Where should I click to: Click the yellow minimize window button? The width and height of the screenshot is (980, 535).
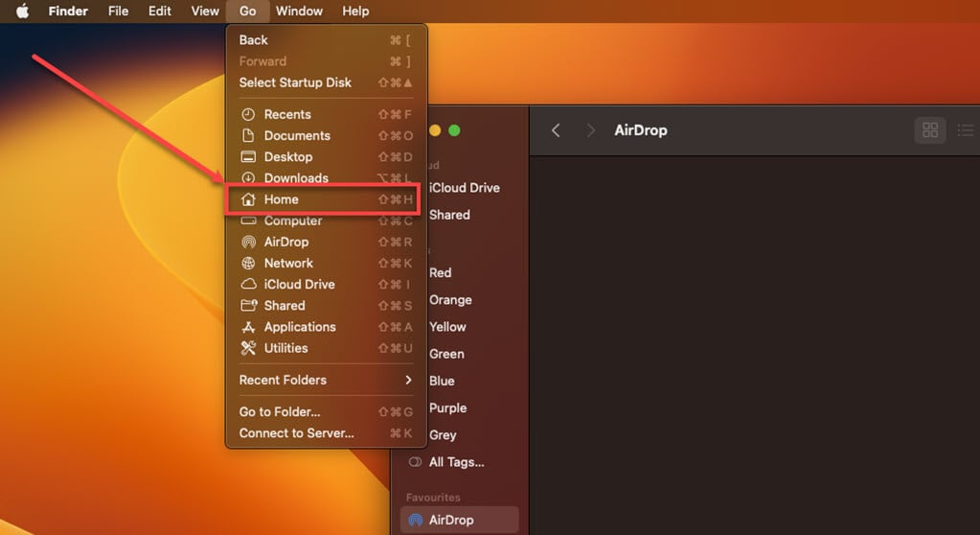pos(435,130)
